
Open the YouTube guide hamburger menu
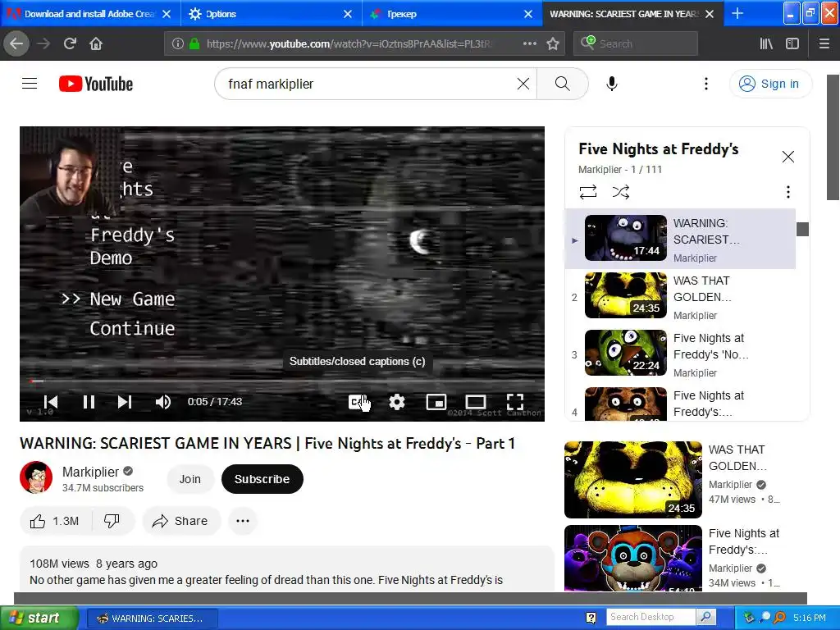pos(30,84)
